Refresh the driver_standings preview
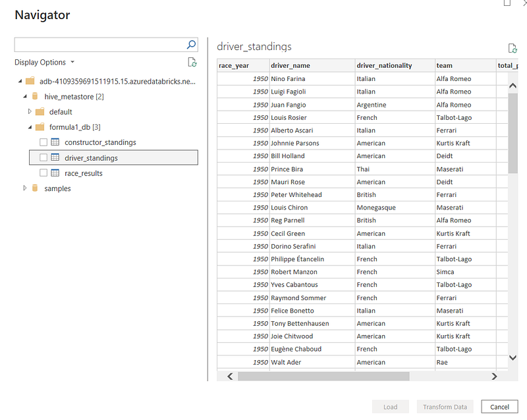527x420 pixels. click(x=513, y=48)
